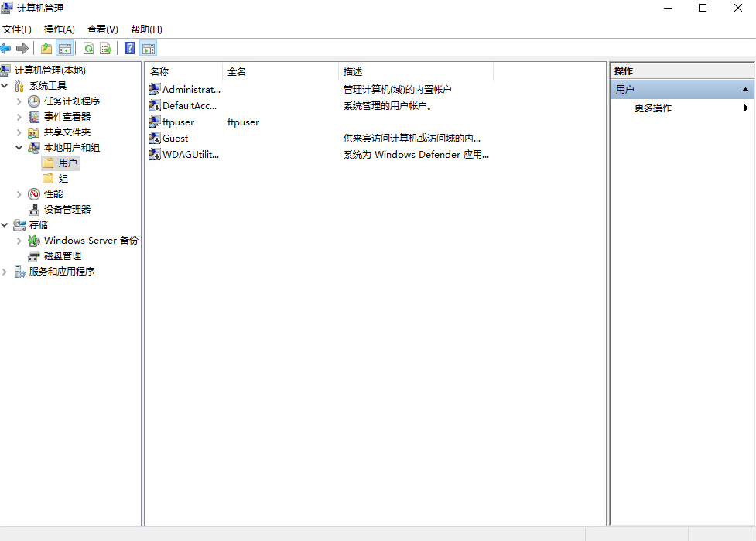Open the 查看(V) menu

[103, 29]
